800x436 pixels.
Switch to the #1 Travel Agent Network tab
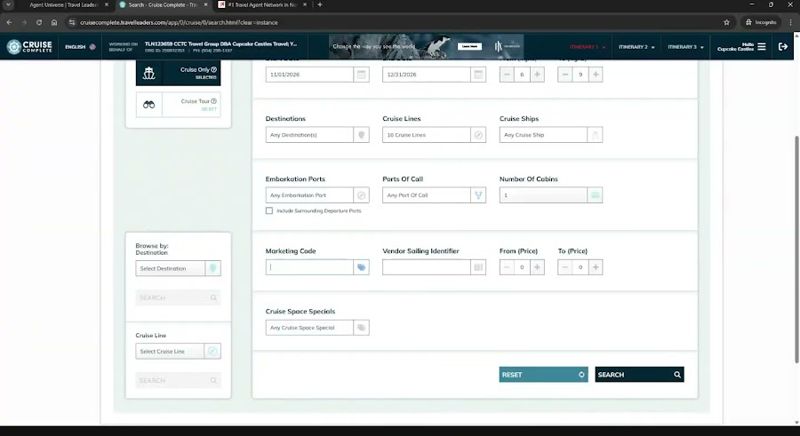262,5
